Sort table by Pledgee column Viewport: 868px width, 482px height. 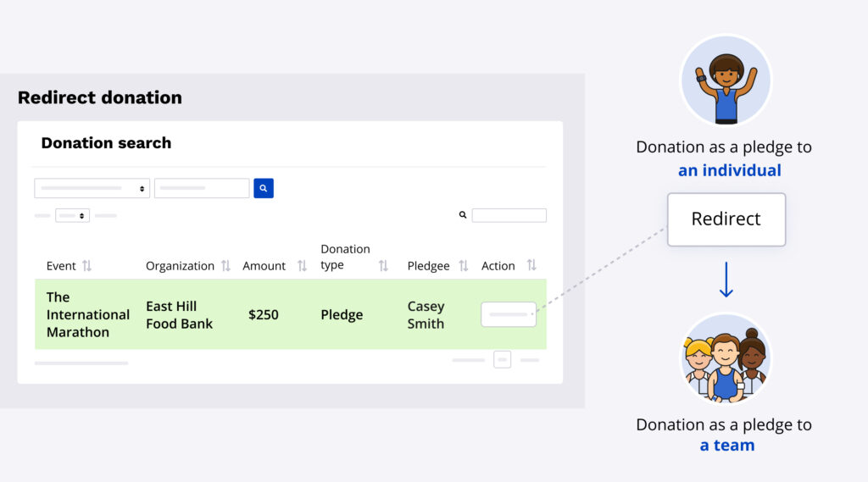(x=463, y=266)
